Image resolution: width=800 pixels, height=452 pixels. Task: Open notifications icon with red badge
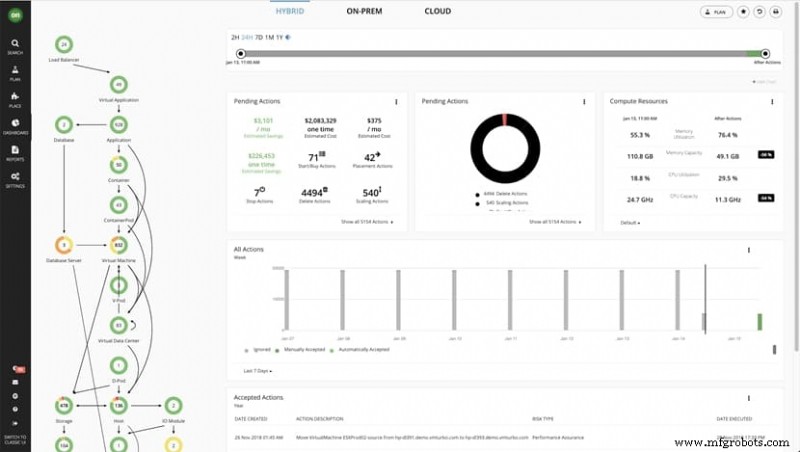[x=17, y=369]
